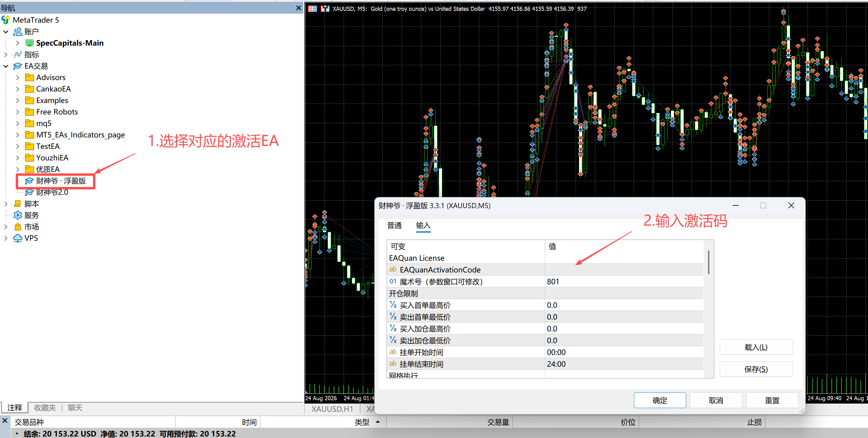The height and width of the screenshot is (438, 868).
Task: Sort by the 类型 column header
Action: click(x=323, y=422)
